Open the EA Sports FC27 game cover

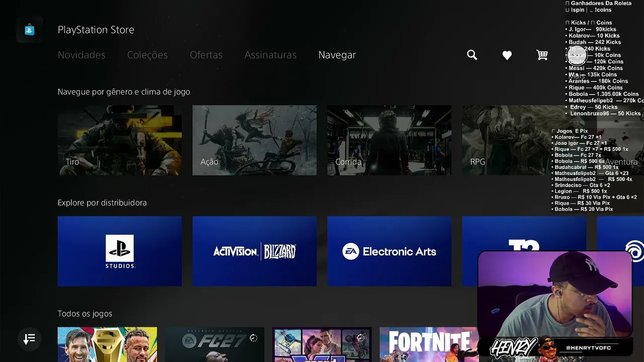215,345
